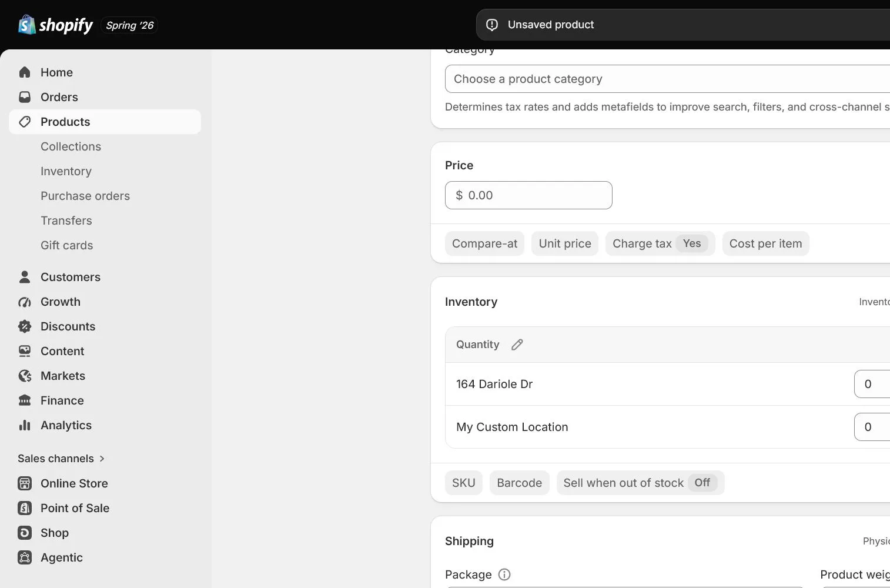Click the Analytics bar chart icon

(x=25, y=425)
